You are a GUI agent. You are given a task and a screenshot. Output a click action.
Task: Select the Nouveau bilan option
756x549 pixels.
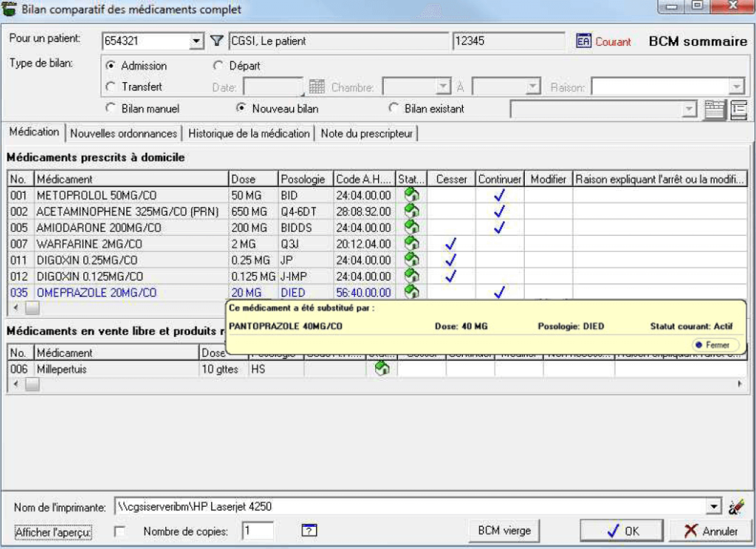[241, 108]
